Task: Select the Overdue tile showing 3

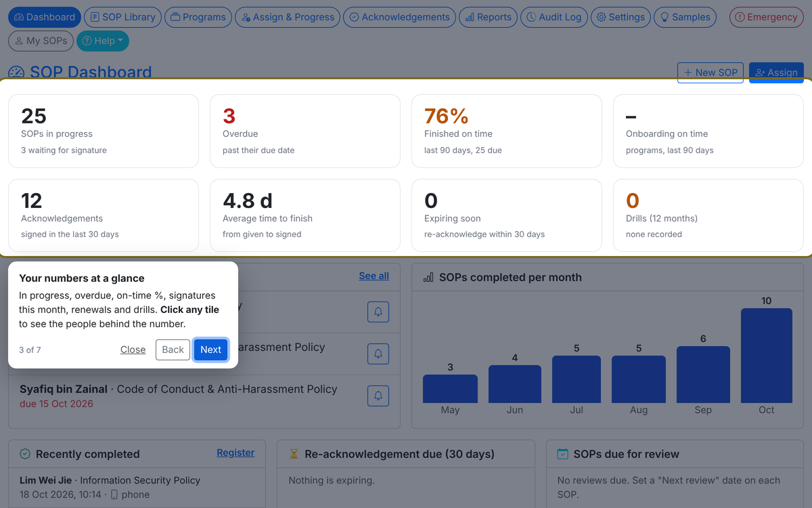Action: click(x=305, y=131)
